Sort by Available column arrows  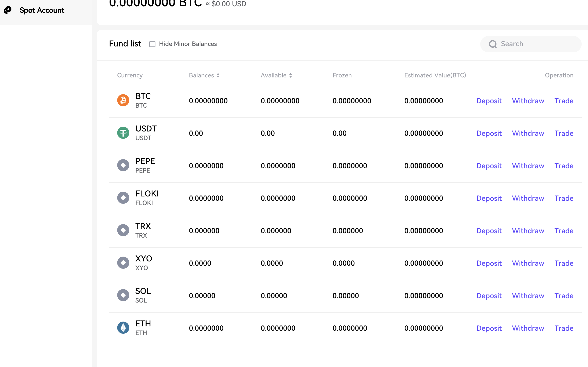click(x=291, y=75)
